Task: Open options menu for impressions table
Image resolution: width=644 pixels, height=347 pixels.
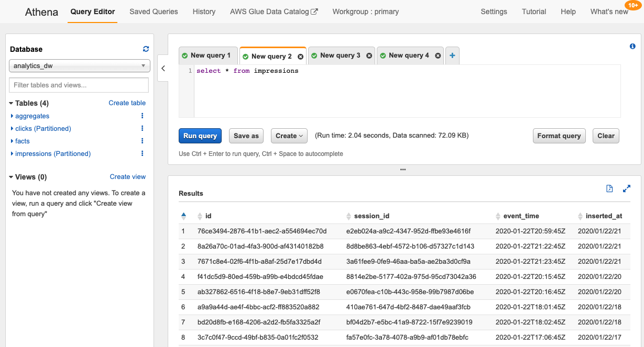Action: click(x=142, y=153)
